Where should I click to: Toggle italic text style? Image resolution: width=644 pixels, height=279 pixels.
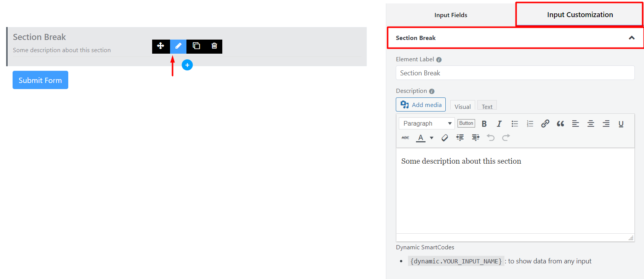(499, 124)
